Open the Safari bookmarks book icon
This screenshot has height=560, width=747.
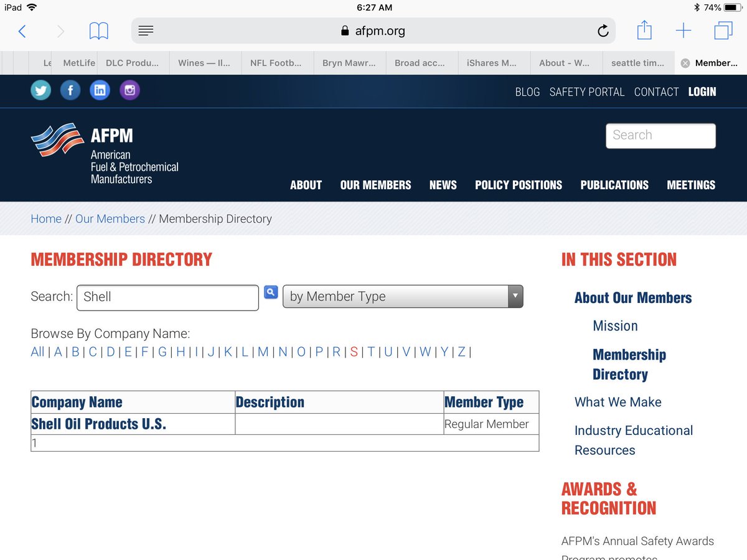98,30
